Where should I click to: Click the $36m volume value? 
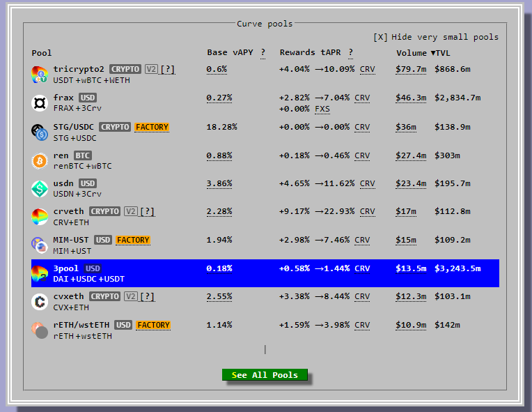[x=406, y=127]
